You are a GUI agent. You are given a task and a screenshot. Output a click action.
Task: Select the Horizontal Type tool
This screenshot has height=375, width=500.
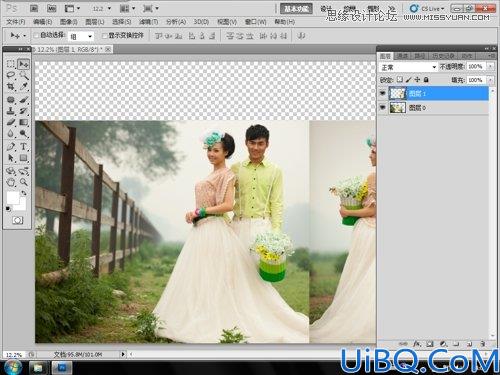[x=23, y=146]
